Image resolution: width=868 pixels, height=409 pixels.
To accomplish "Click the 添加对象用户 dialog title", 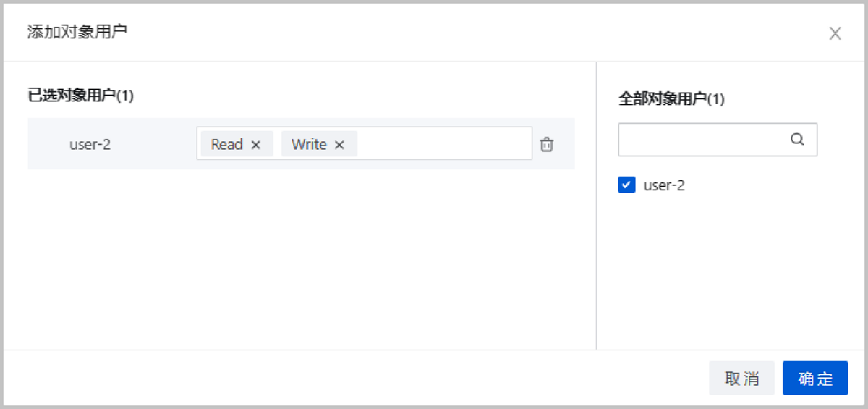I will pyautogui.click(x=77, y=32).
